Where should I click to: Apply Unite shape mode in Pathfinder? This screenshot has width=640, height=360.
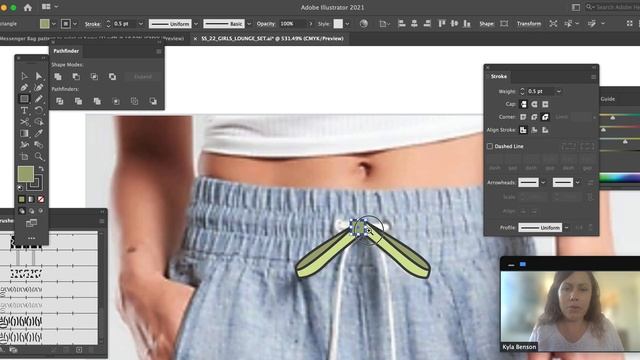[x=58, y=77]
